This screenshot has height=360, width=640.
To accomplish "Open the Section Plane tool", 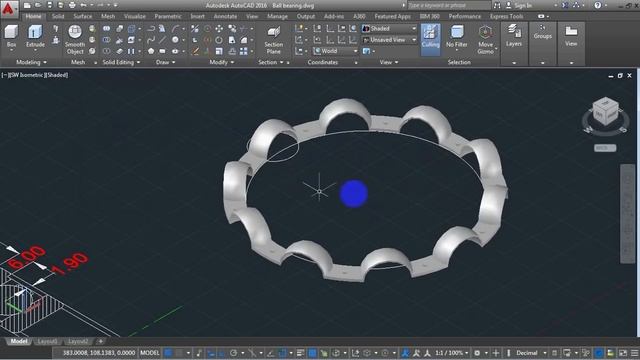I will (273, 40).
